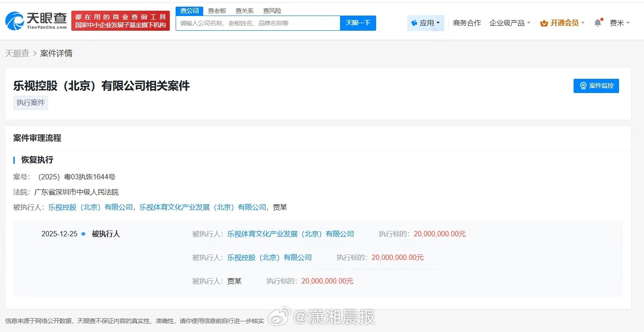Click the 执行案件 tag
Viewport: 644px width, 332px height.
(31, 103)
